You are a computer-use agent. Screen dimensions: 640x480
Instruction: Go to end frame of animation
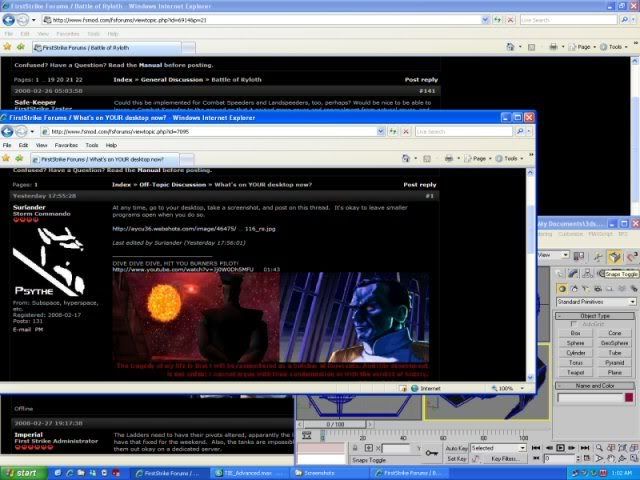pyautogui.click(x=584, y=448)
